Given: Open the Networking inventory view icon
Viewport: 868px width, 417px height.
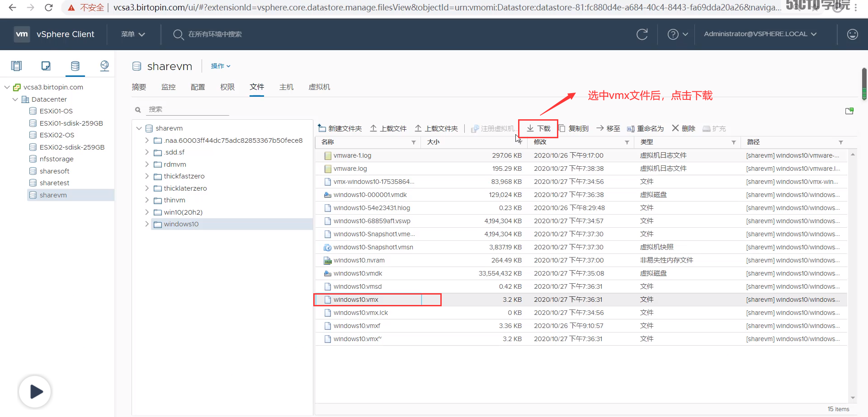Looking at the screenshot, I should [104, 66].
